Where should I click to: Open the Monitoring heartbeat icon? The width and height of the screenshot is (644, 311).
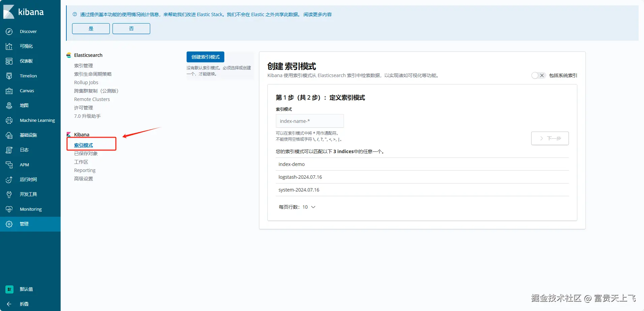(9, 209)
